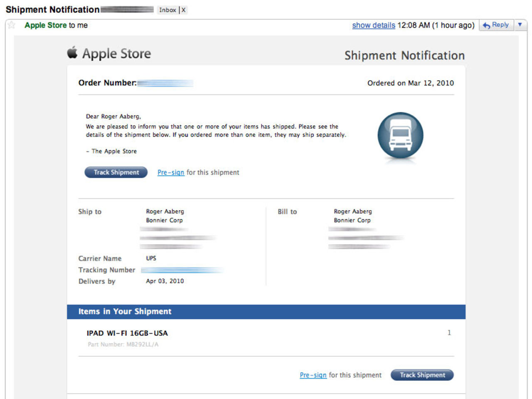The width and height of the screenshot is (532, 399).
Task: Click the Inbox label tag
Action: (167, 10)
